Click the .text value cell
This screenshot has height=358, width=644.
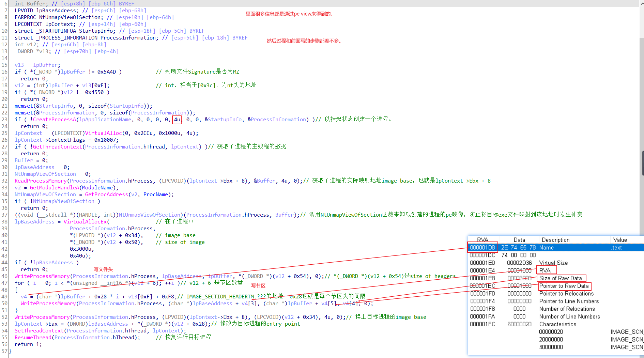pos(617,248)
